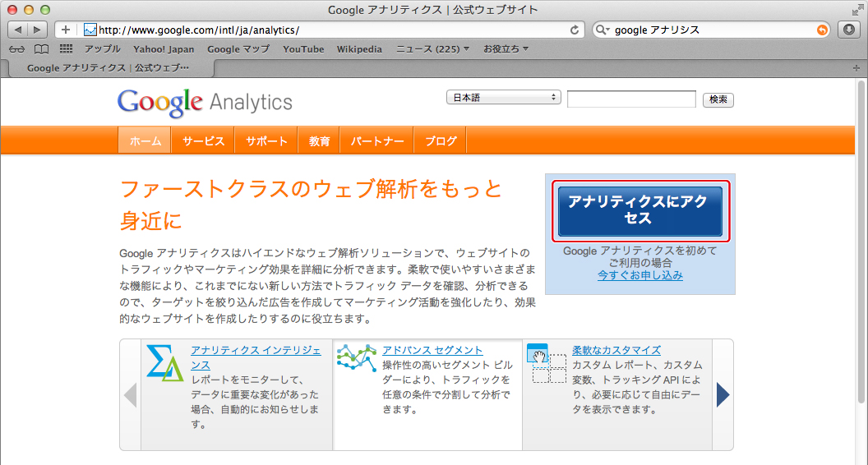Open the 教育 navigation tab
This screenshot has height=465, width=868.
tap(319, 140)
